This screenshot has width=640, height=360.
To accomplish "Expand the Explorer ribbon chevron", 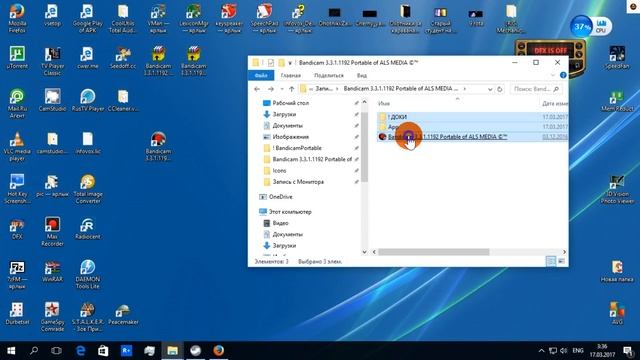I will click(x=553, y=75).
